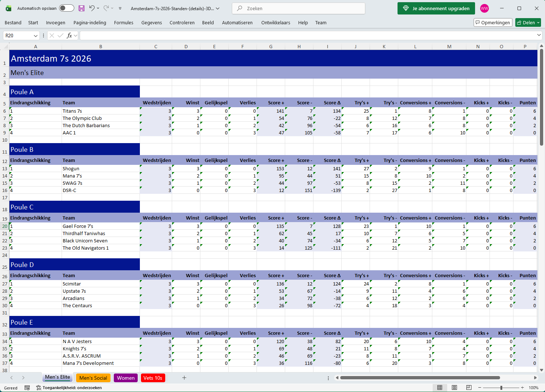The height and width of the screenshot is (392, 545).
Task: Click the Opmerkingen button
Action: [493, 22]
